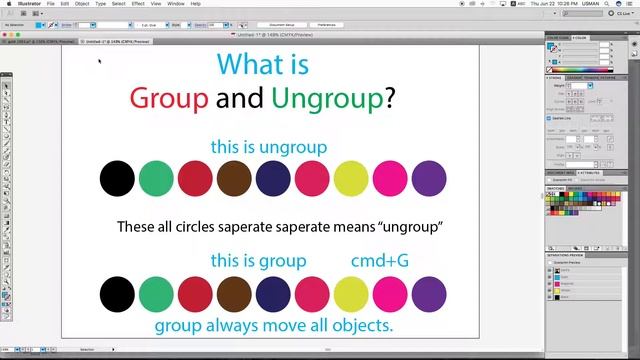640x360 pixels.
Task: Choose the round cap stroke option
Action: click(x=575, y=93)
